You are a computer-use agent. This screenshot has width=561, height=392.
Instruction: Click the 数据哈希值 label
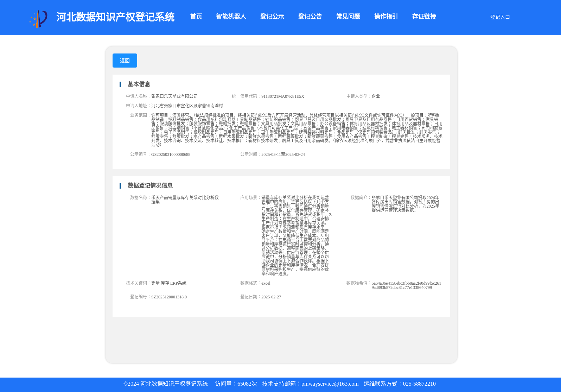pyautogui.click(x=358, y=283)
